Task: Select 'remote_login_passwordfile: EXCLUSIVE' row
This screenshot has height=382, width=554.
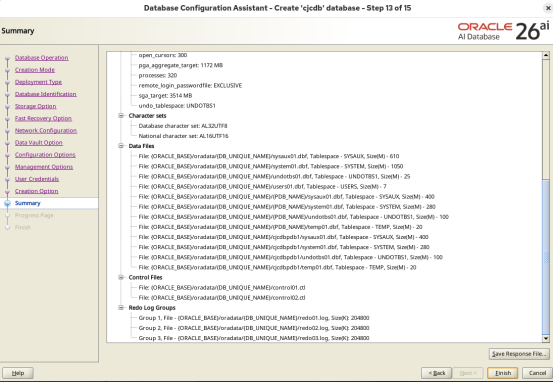Action: tap(190, 86)
